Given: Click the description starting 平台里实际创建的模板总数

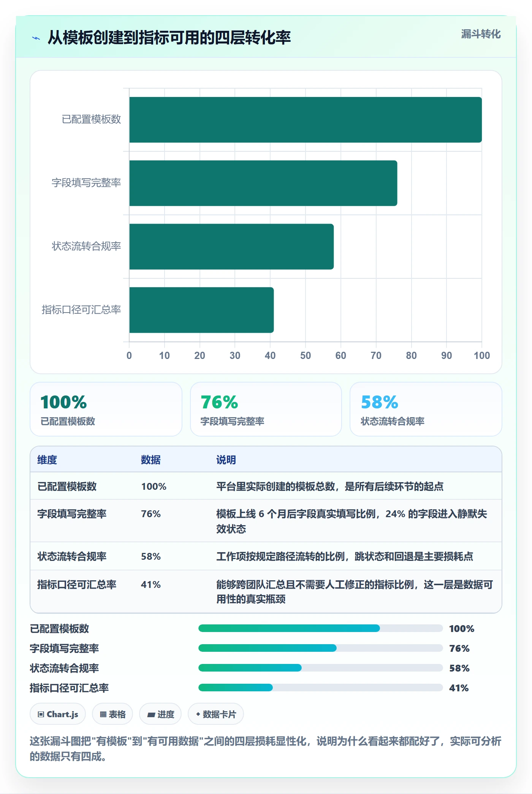Looking at the screenshot, I should (330, 486).
